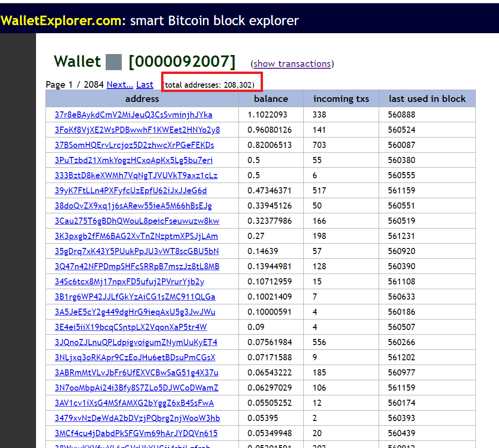Viewport: 499px width, 448px height.
Task: Select block number 560977
Action: pos(401,373)
